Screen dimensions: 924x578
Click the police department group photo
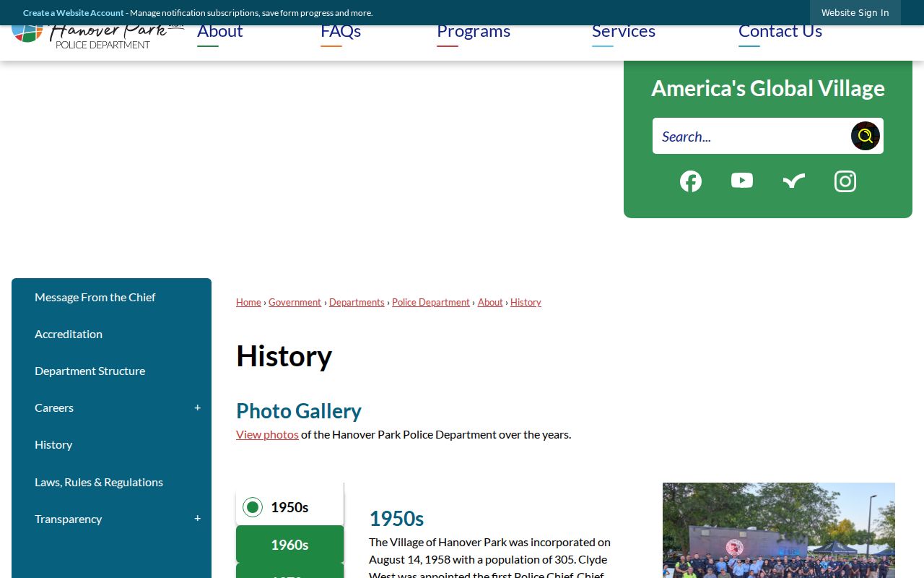click(x=779, y=530)
